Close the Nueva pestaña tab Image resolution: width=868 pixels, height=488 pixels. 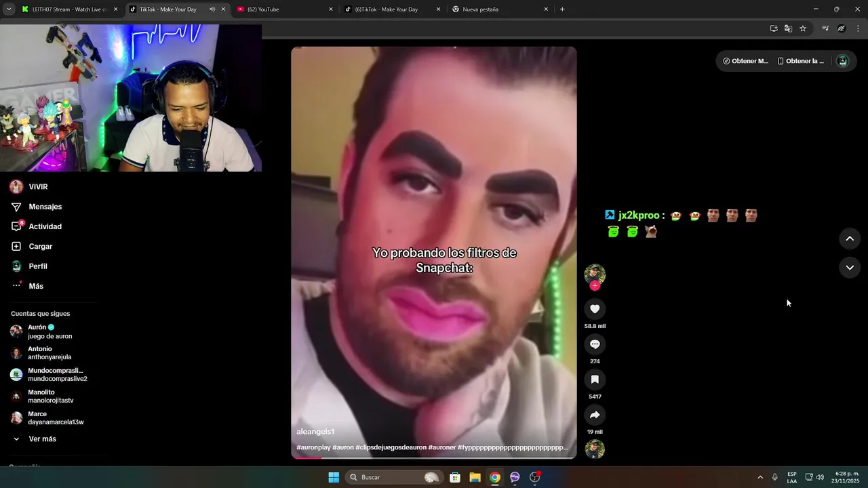[546, 9]
